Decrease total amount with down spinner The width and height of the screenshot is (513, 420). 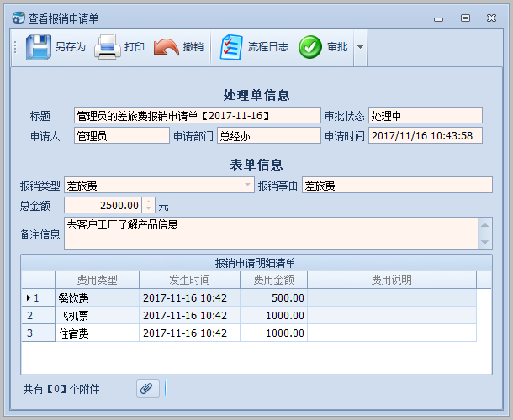148,209
